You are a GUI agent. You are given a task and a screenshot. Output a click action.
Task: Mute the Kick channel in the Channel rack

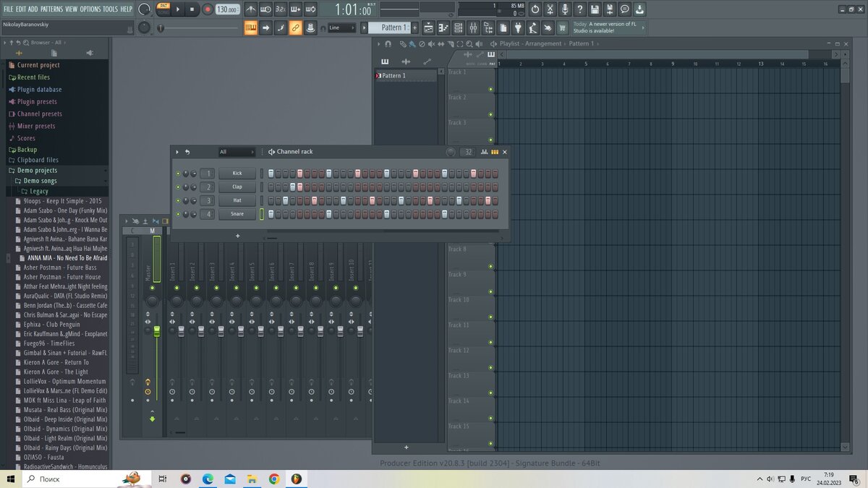177,174
